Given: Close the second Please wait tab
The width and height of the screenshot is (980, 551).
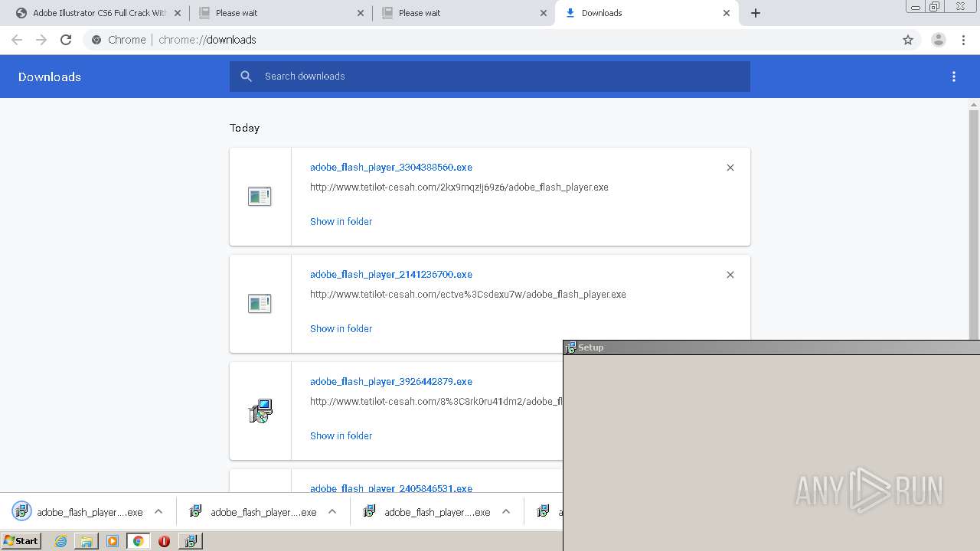Looking at the screenshot, I should (x=544, y=13).
